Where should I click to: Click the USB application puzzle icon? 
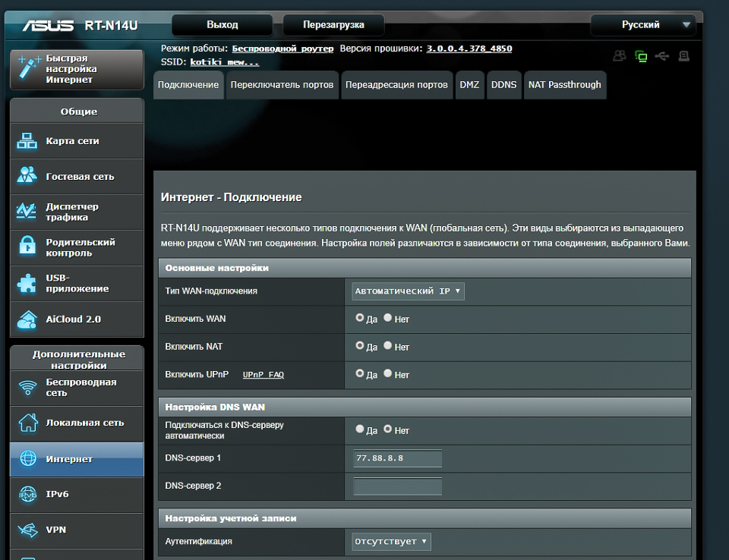pyautogui.click(x=27, y=283)
